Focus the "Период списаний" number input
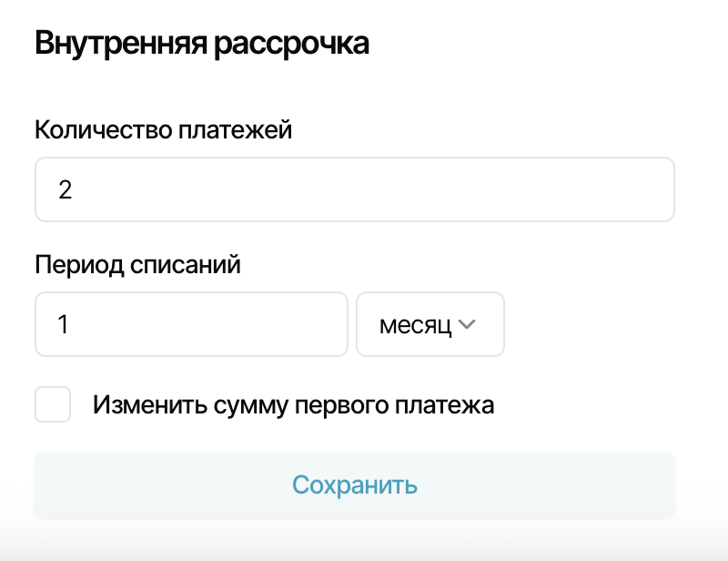The image size is (728, 561). coord(191,324)
